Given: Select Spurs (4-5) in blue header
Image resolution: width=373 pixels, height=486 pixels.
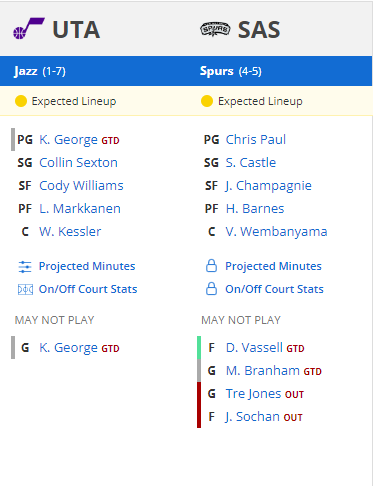Looking at the screenshot, I should [231, 71].
